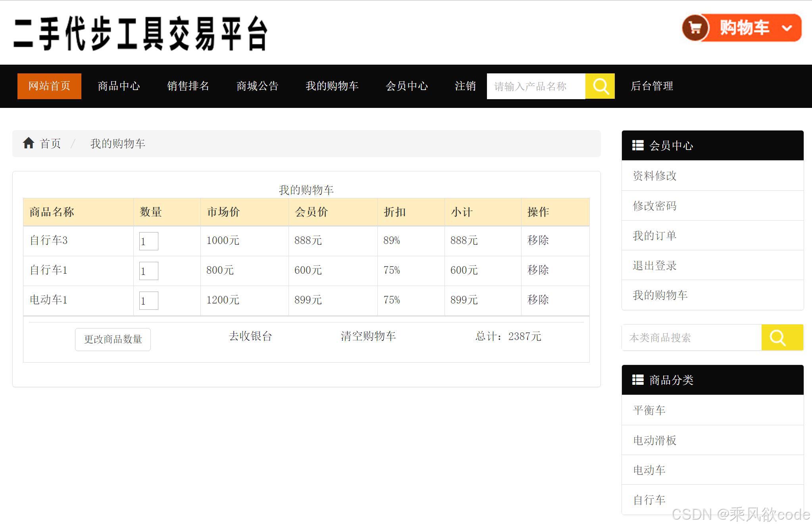Click the 请输入产品名称 search input

[x=536, y=86]
